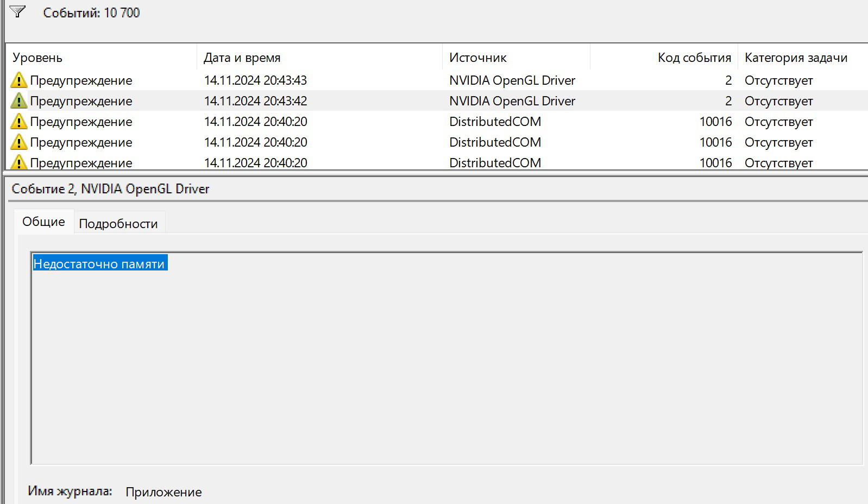Switch to the Общие tab
This screenshot has width=868, height=504.
pyautogui.click(x=43, y=222)
